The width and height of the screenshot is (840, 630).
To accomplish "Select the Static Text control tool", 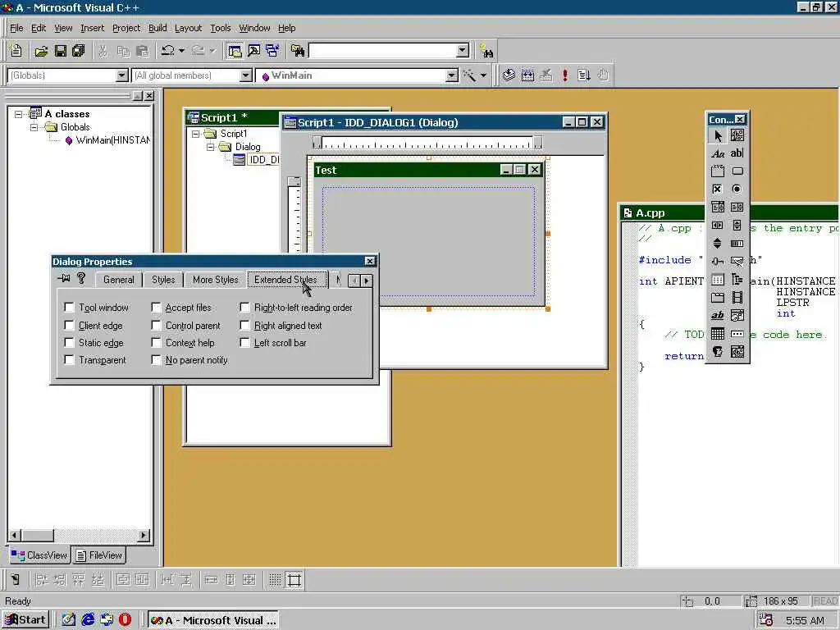I will click(x=718, y=153).
